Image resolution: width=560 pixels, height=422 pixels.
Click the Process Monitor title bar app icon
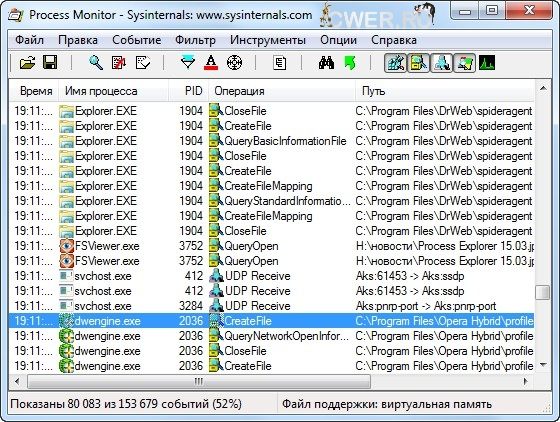pyautogui.click(x=16, y=15)
